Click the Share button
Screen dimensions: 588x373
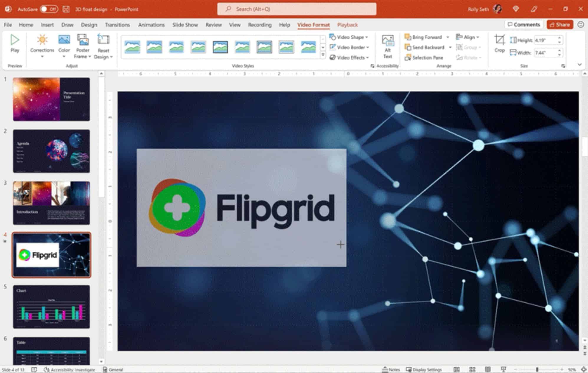pos(559,25)
